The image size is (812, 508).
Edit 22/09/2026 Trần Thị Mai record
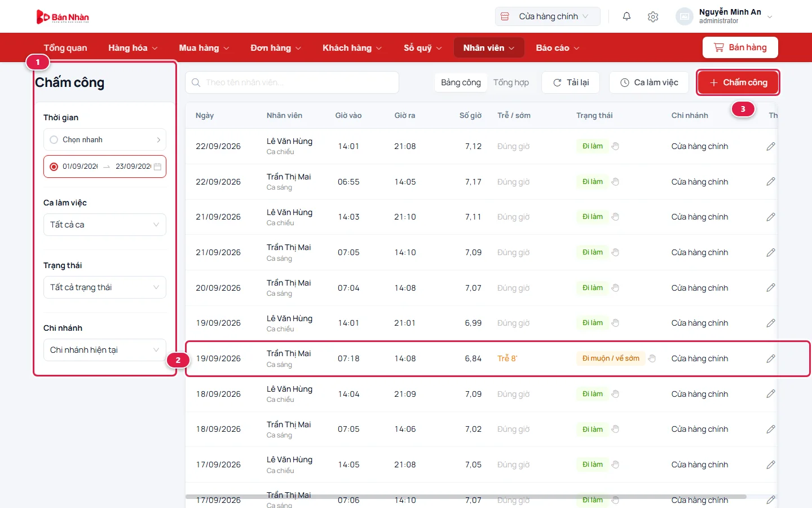click(x=771, y=182)
